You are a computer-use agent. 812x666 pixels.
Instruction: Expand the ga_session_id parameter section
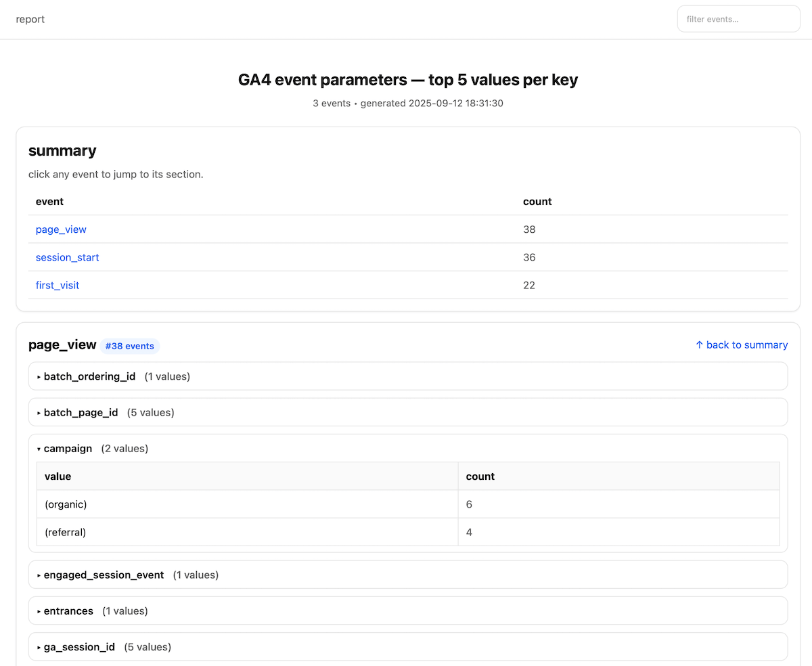coord(80,646)
